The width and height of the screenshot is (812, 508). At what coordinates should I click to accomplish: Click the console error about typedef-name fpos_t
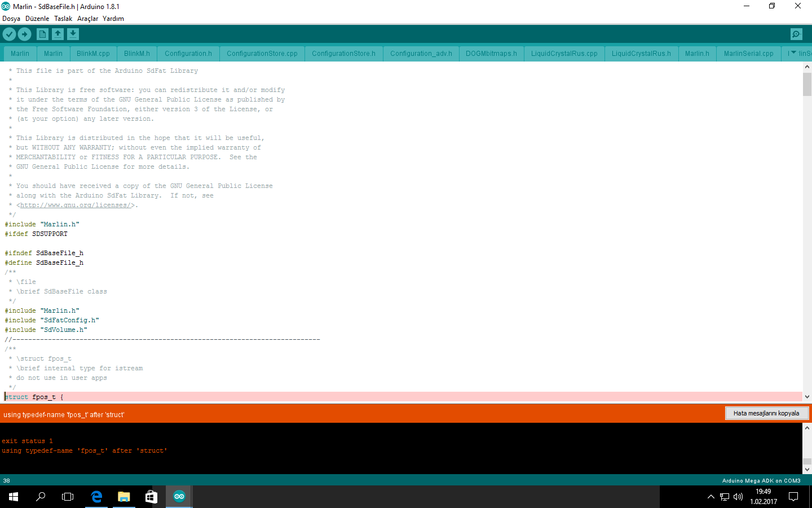(x=85, y=450)
